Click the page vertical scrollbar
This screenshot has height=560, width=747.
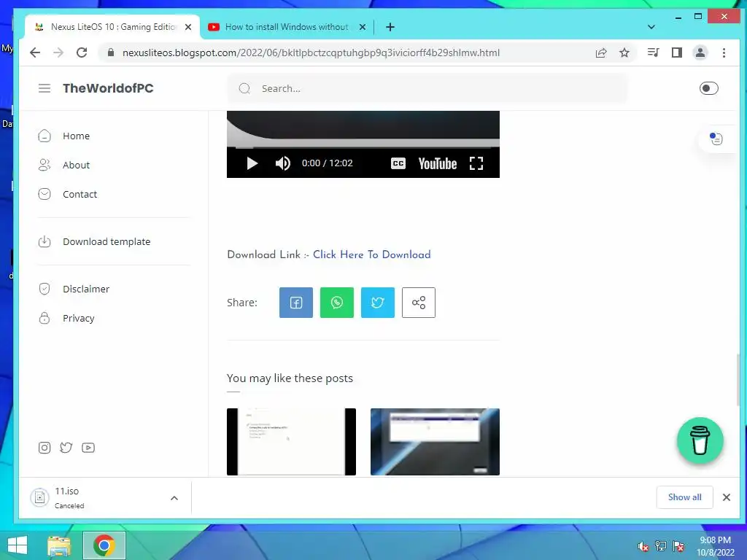(738, 378)
